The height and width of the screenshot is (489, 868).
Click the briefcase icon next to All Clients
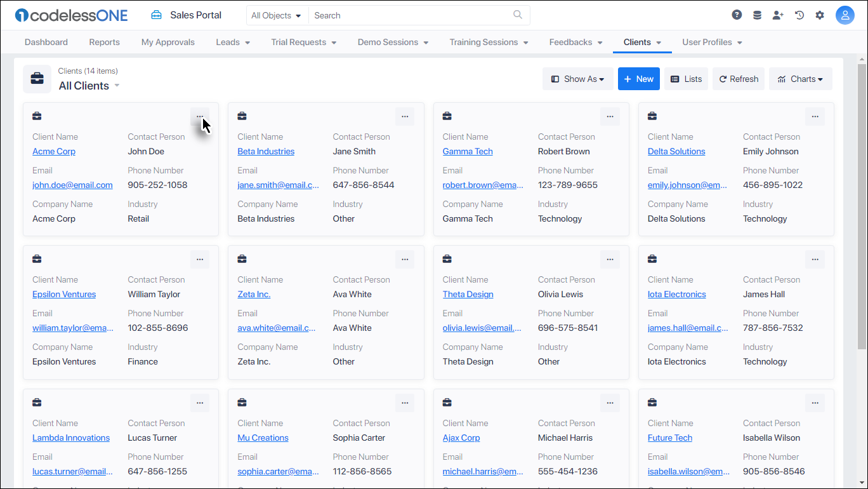[x=37, y=79]
